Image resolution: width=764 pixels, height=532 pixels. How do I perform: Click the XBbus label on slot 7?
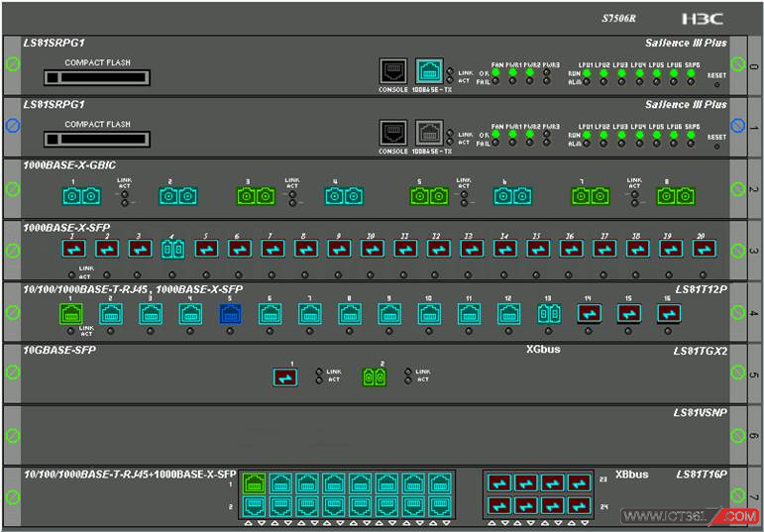pyautogui.click(x=632, y=474)
